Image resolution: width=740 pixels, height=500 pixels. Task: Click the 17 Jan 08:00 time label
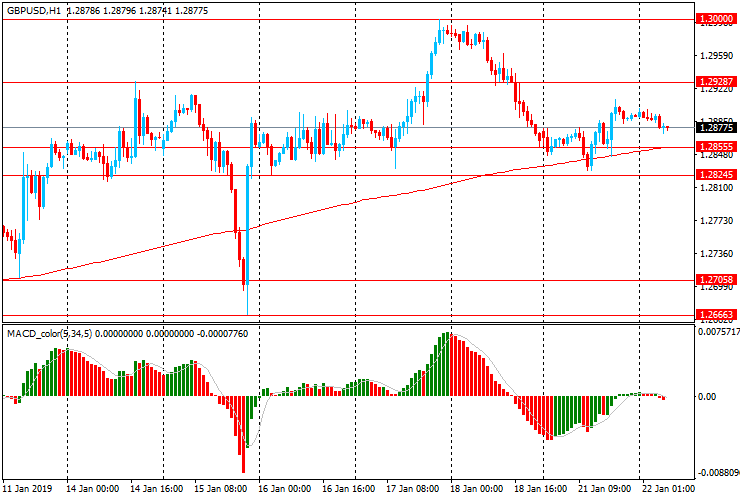(413, 488)
